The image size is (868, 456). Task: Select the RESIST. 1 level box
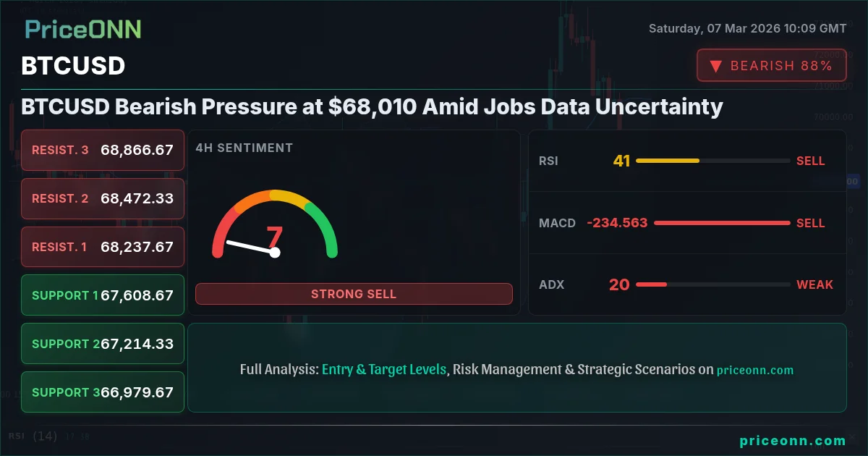(x=103, y=247)
